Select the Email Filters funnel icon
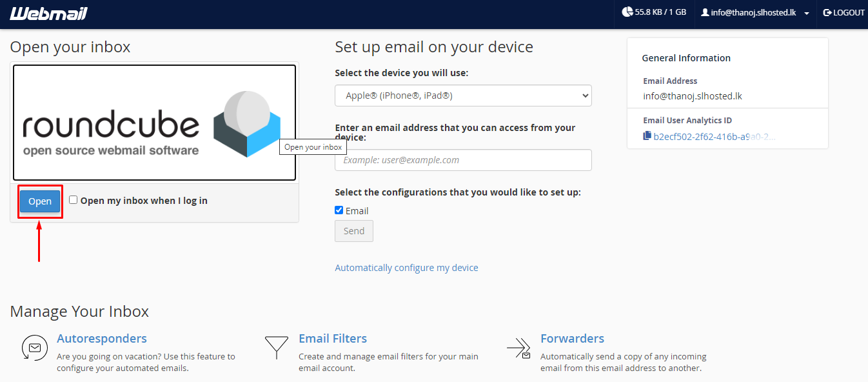 coord(276,346)
